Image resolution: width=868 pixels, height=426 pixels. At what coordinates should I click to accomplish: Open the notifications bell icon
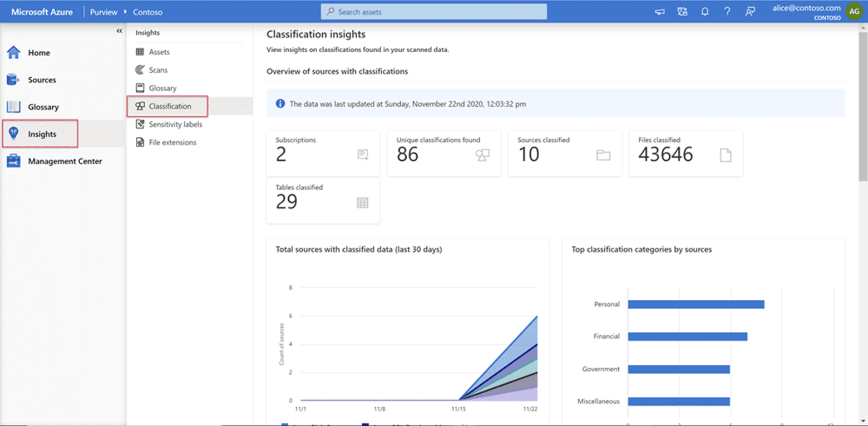point(705,12)
